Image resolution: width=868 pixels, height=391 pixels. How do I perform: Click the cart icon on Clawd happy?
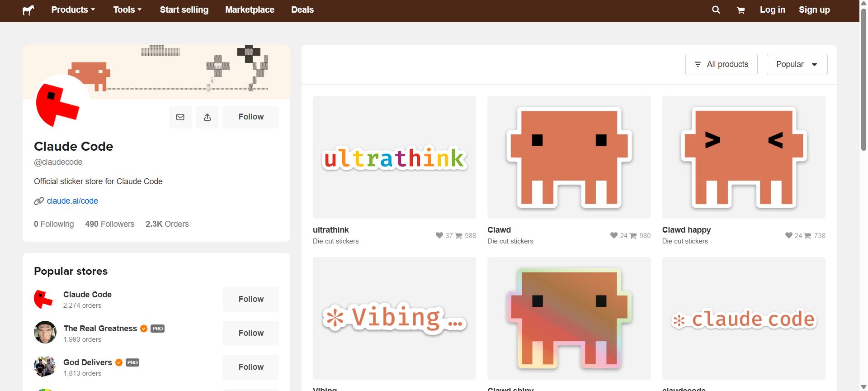[x=807, y=236]
